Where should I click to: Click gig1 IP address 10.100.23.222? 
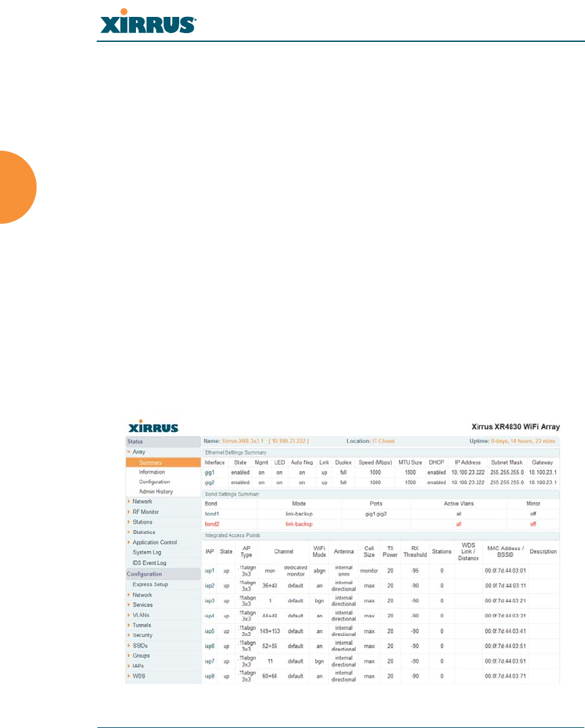tap(468, 472)
